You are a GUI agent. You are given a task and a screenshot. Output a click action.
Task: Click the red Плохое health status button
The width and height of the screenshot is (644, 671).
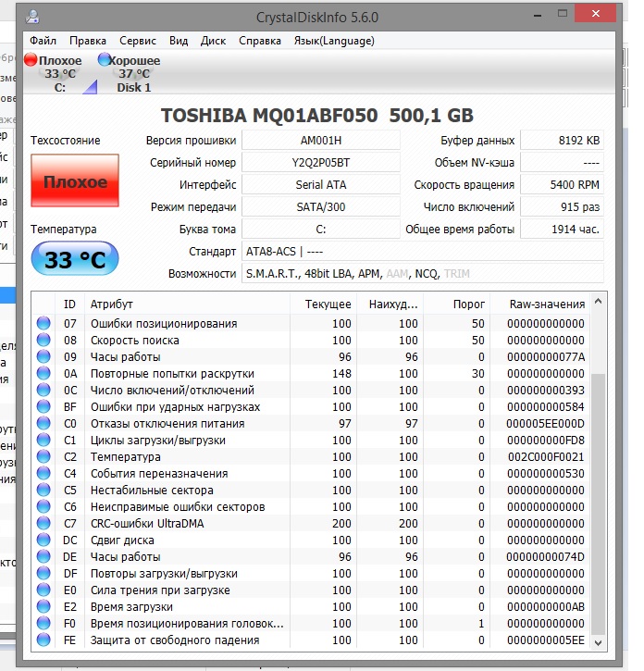tap(75, 182)
